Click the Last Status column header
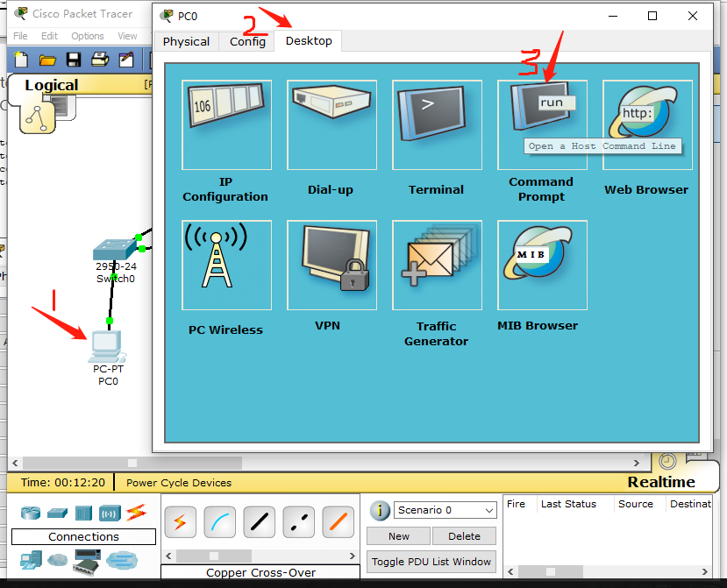This screenshot has height=588, width=727. pyautogui.click(x=568, y=504)
